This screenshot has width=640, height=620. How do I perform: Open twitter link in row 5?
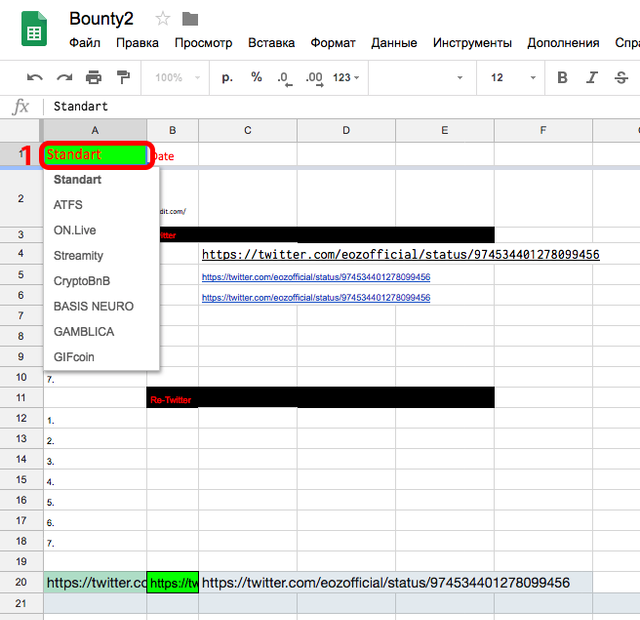coord(316,277)
